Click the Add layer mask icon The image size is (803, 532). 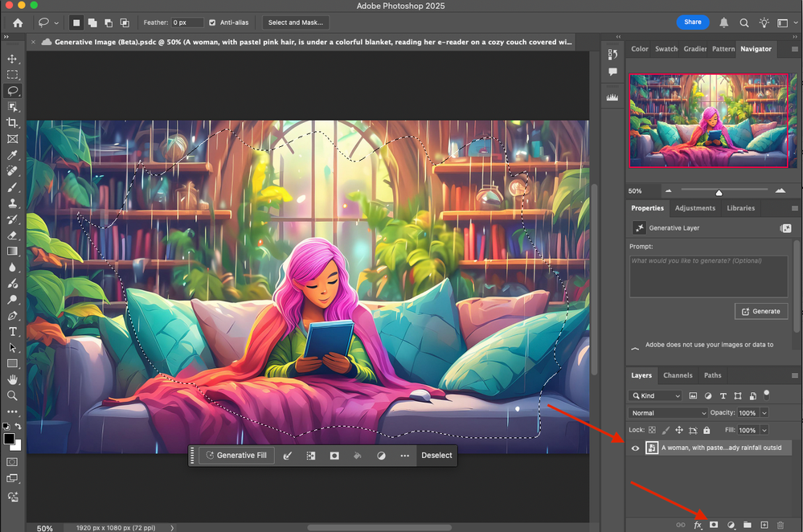click(713, 525)
